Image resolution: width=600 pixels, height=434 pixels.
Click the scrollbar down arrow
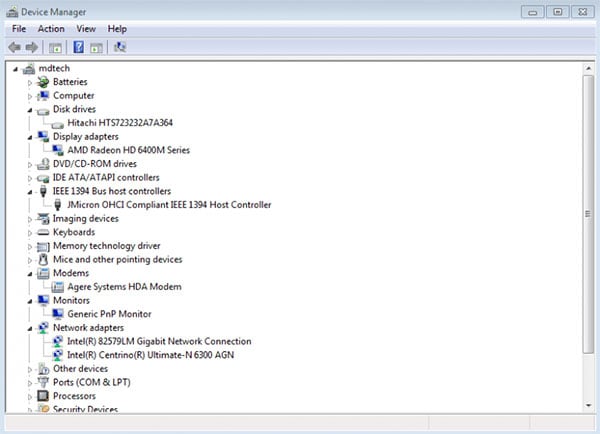click(x=588, y=406)
